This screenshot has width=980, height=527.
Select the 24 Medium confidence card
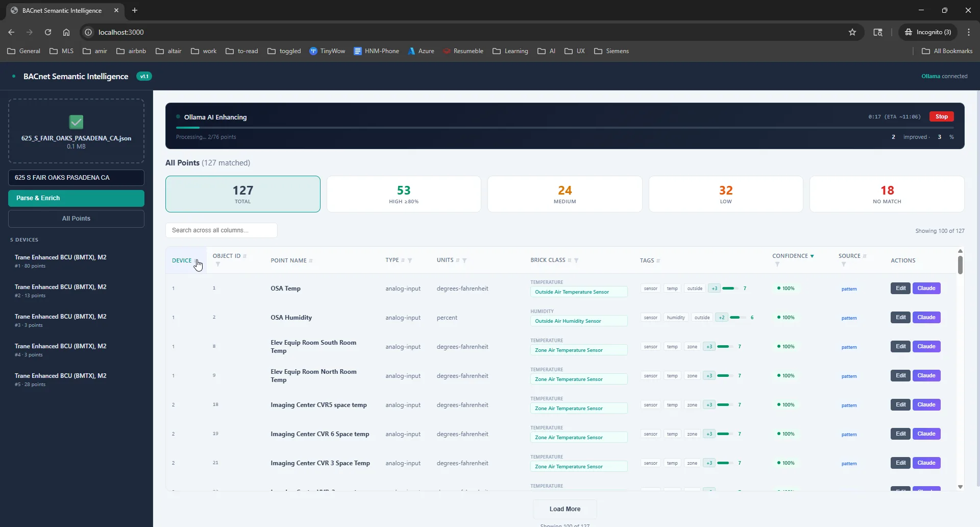565,194
